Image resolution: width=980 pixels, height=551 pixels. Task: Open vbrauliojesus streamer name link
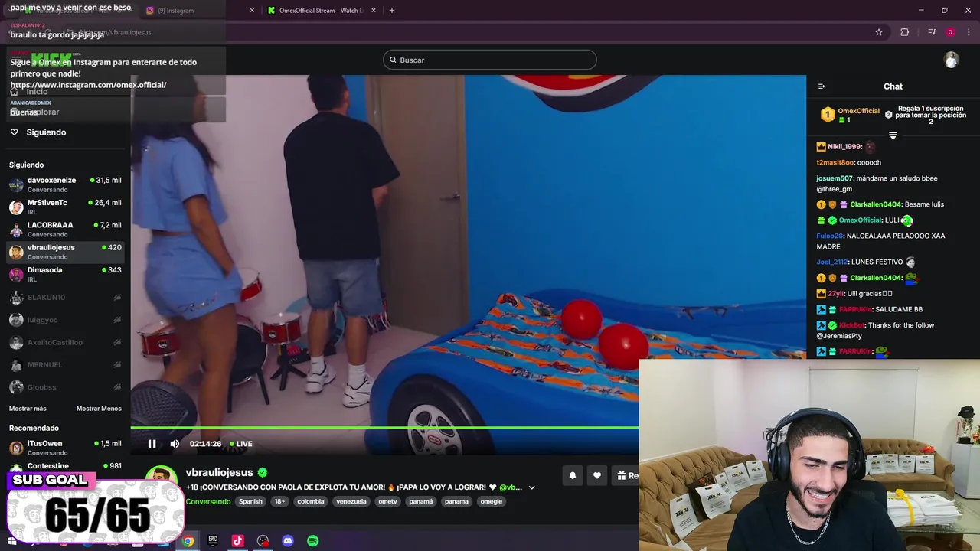point(219,473)
